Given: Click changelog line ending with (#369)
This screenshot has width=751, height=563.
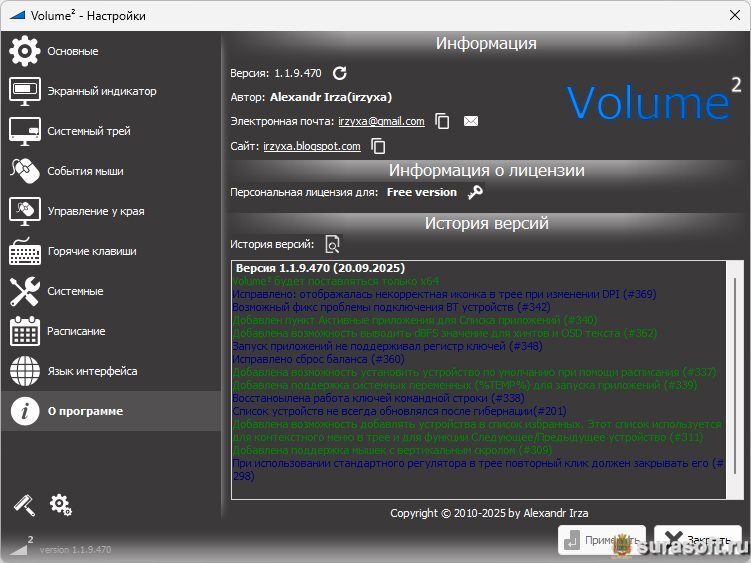Looking at the screenshot, I should pyautogui.click(x=444, y=294).
